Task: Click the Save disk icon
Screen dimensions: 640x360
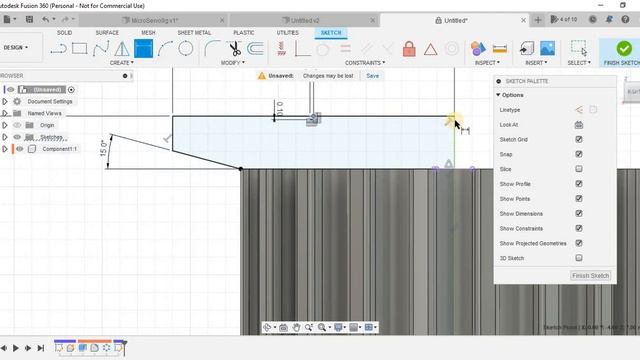Action: [x=29, y=19]
